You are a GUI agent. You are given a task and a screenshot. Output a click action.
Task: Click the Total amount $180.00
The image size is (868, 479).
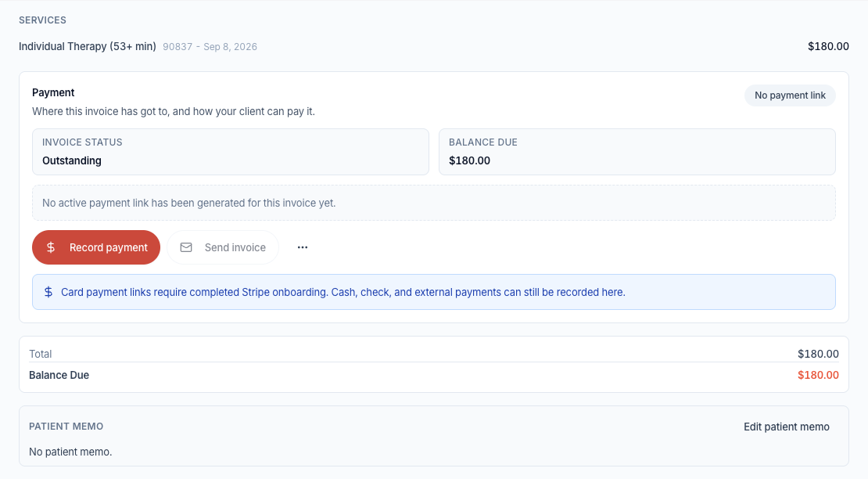coord(818,354)
